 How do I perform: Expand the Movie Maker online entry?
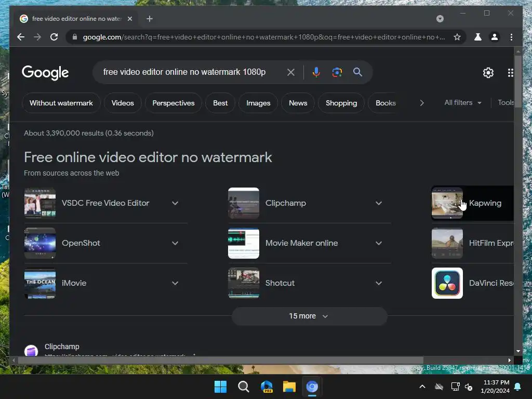coord(379,243)
